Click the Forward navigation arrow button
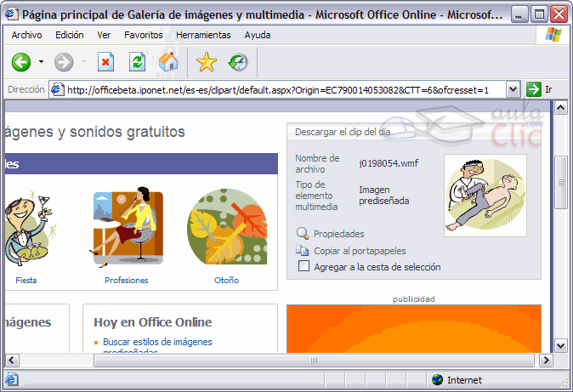573x392 pixels. pyautogui.click(x=64, y=62)
